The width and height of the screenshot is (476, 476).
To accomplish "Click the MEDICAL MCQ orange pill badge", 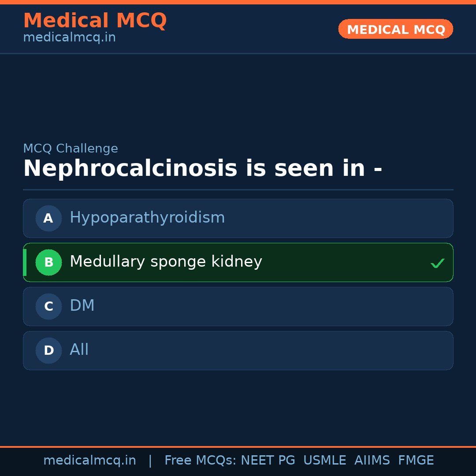I will [x=395, y=29].
